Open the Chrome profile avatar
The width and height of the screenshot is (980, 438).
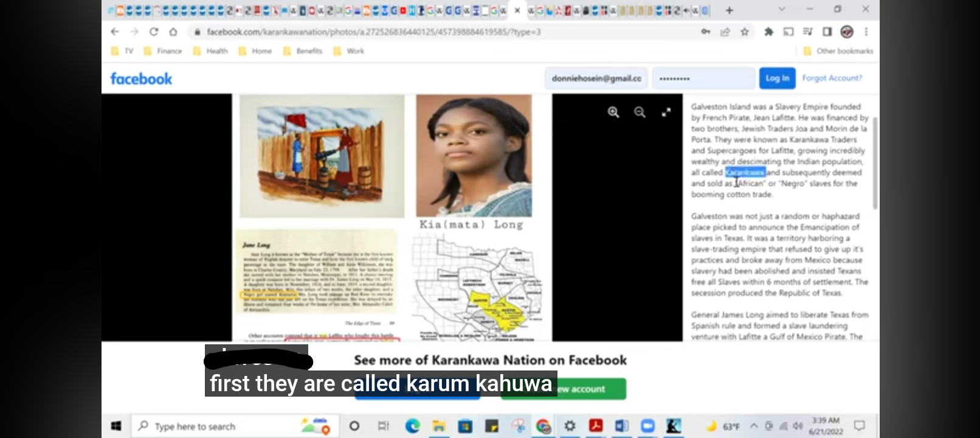click(x=847, y=32)
